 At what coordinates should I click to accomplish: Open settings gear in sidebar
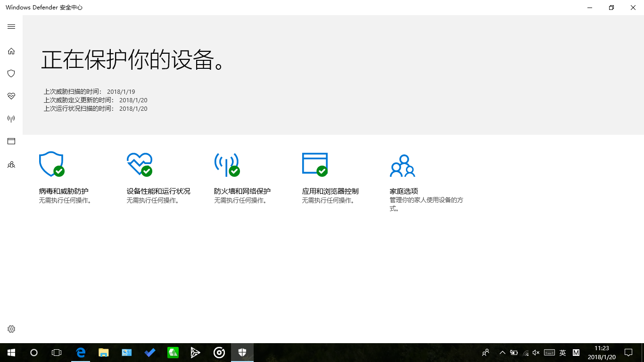[x=11, y=329]
